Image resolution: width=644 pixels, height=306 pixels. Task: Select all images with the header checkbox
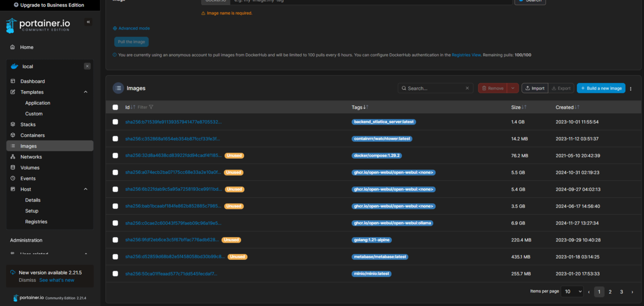[115, 107]
